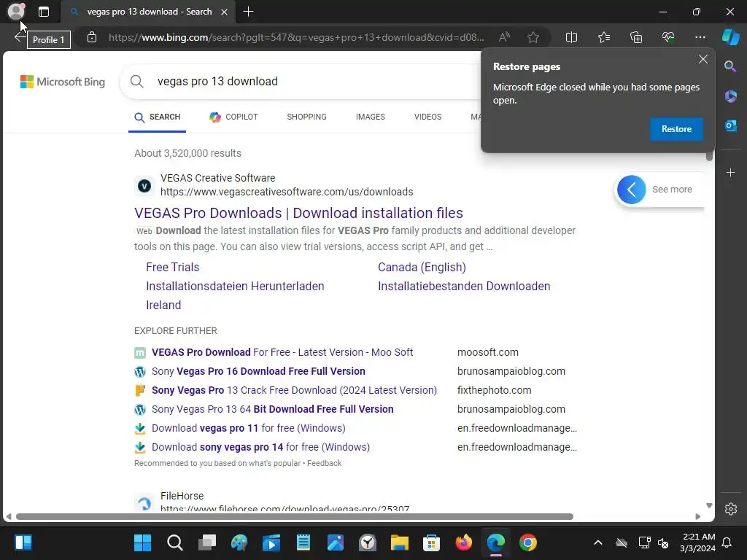Open Microsoft Store from taskbar
Screen dimensions: 747x560
[x=431, y=542]
